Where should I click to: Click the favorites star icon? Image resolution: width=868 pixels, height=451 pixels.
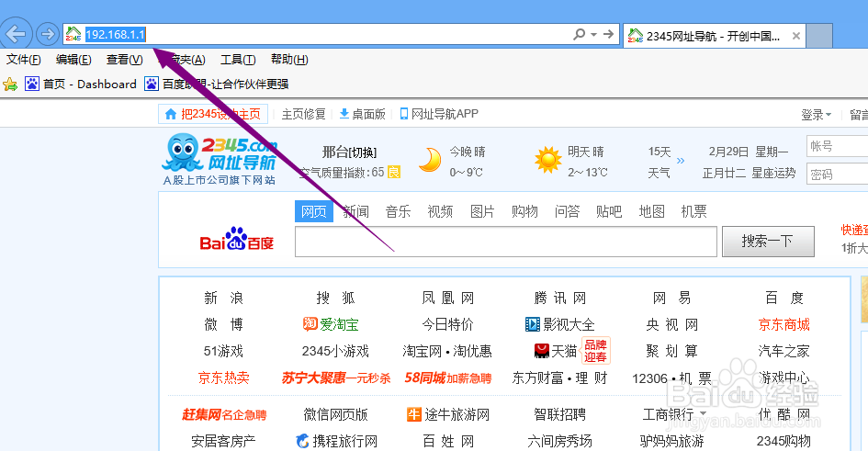pos(10,85)
